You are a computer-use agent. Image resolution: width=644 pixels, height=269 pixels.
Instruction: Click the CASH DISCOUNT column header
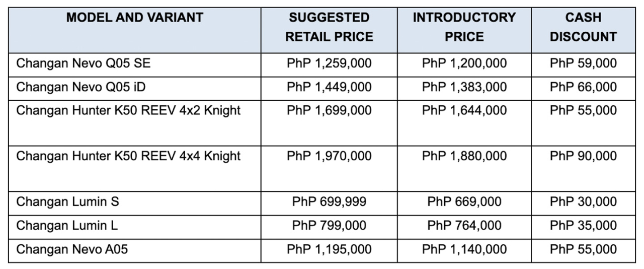coord(583,27)
